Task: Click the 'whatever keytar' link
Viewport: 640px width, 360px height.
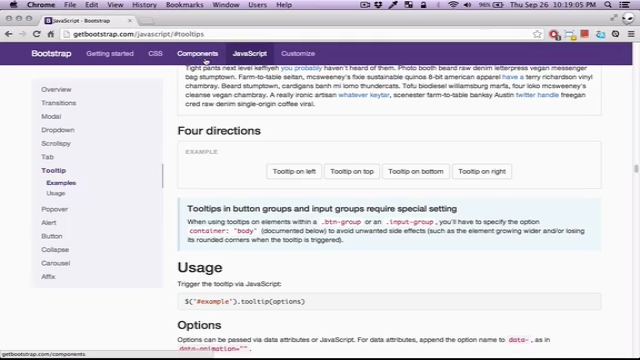Action: coord(364,95)
